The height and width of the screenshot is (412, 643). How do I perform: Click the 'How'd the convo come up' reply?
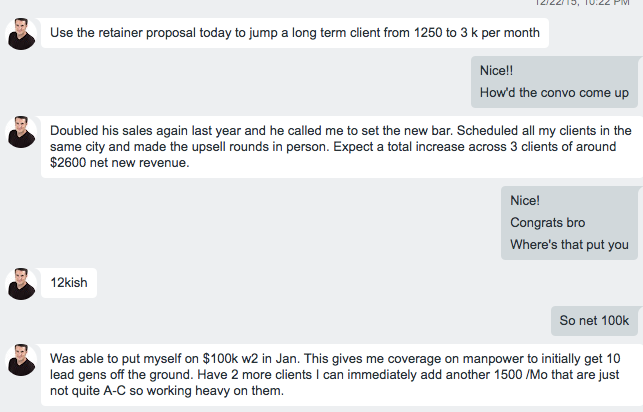[554, 93]
